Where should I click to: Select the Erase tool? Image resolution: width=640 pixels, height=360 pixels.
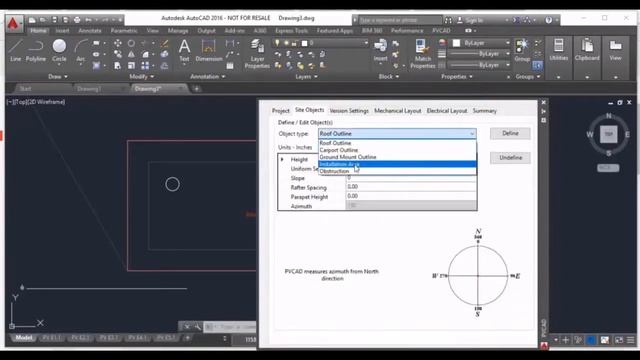(164, 43)
